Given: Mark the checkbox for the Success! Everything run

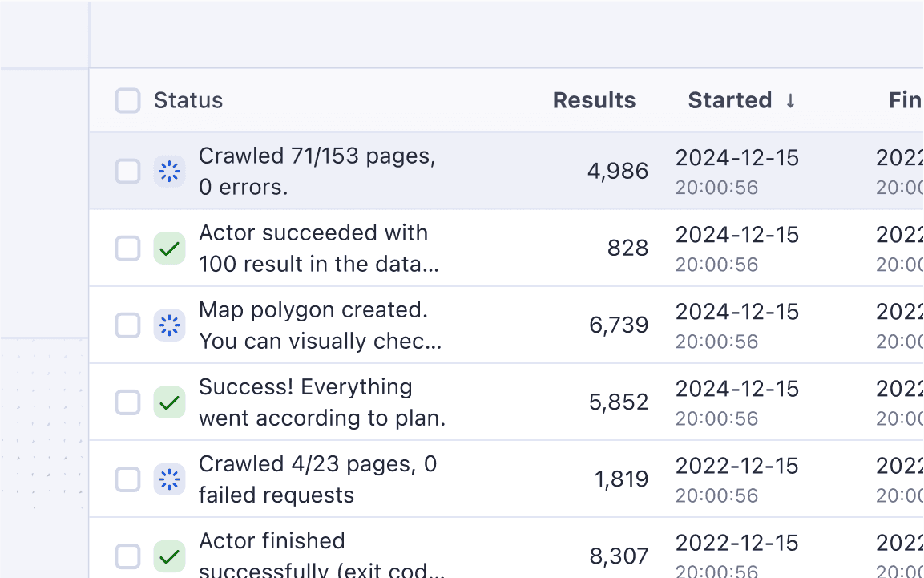Looking at the screenshot, I should [x=127, y=402].
